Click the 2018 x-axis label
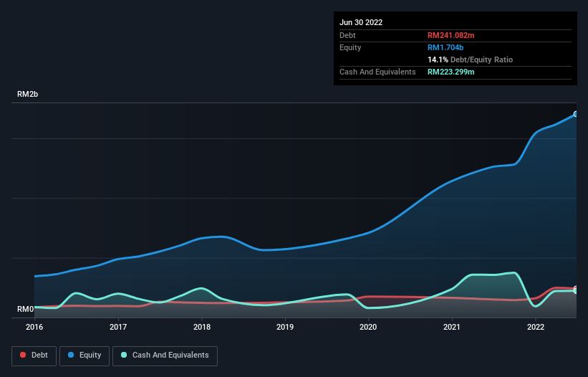 202,327
